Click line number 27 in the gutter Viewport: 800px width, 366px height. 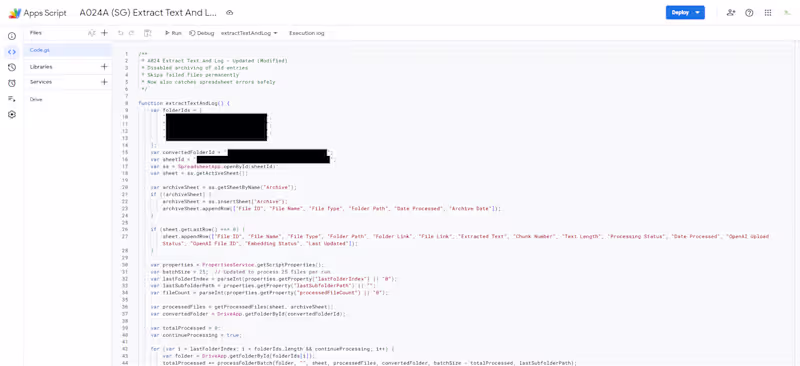pyautogui.click(x=126, y=237)
